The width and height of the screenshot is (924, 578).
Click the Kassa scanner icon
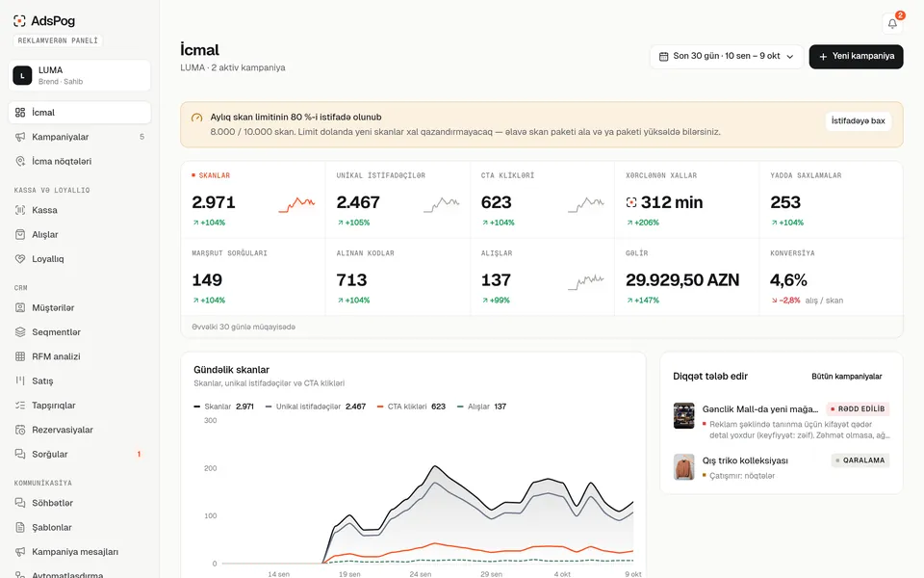(20, 210)
